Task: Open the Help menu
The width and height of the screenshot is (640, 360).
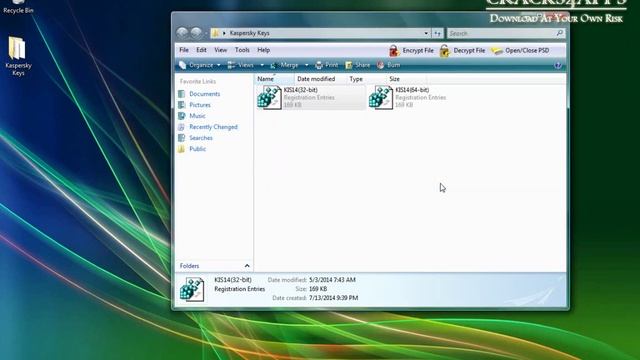Action: pyautogui.click(x=264, y=50)
